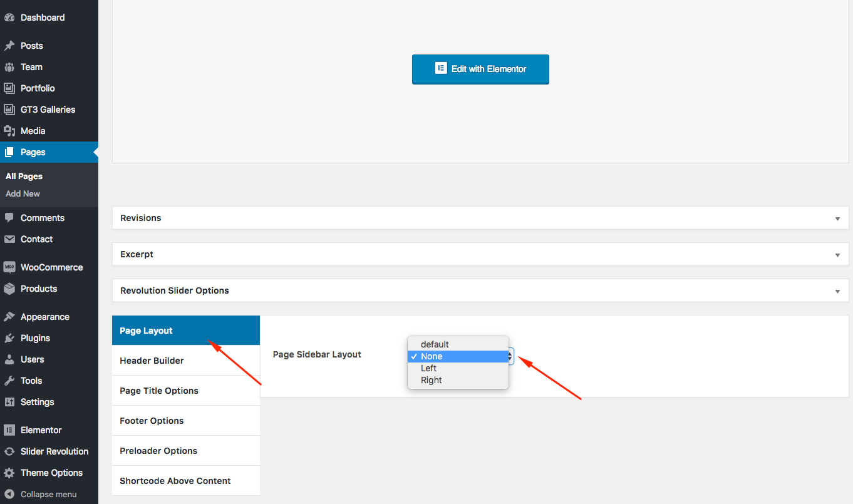Open the Products menu item
Screen dimensions: 853x504
pyautogui.click(x=49, y=289)
